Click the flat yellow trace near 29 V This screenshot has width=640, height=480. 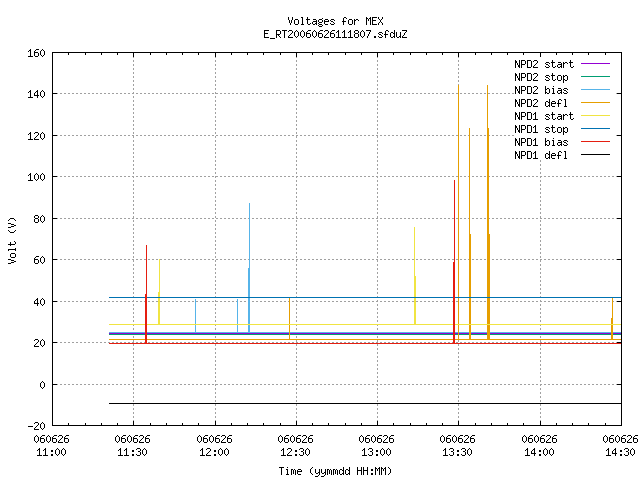365,324
